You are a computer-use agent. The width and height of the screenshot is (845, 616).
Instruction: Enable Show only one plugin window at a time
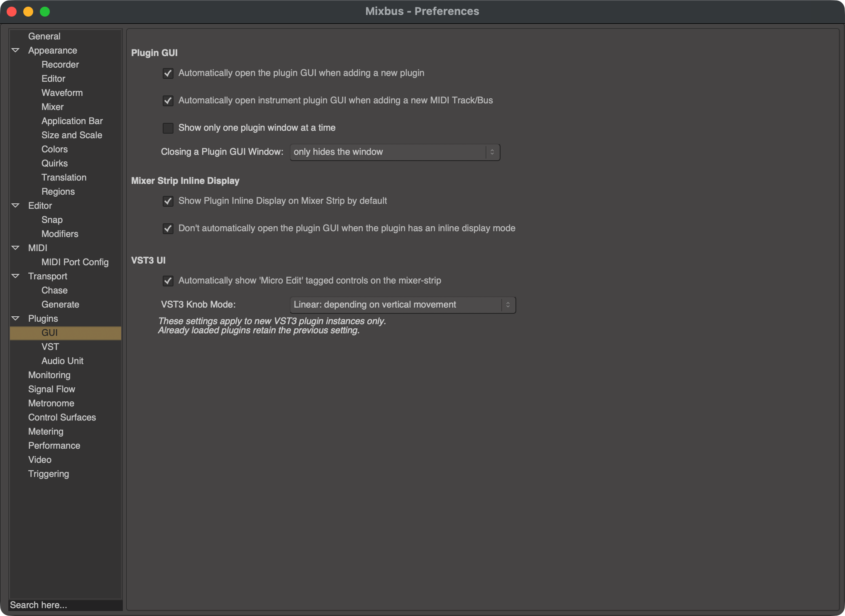[168, 128]
